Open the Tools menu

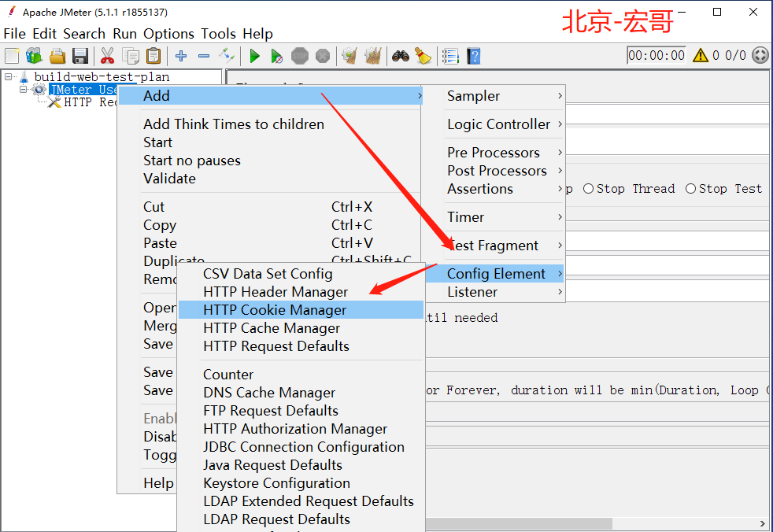[218, 34]
